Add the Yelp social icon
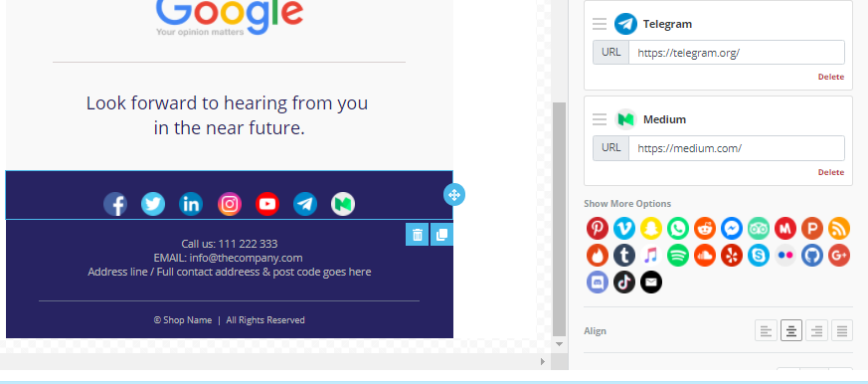Image resolution: width=868 pixels, height=384 pixels. [732, 256]
